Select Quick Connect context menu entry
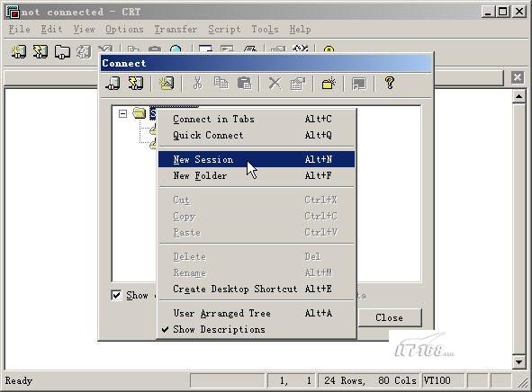This screenshot has width=532, height=392. pyautogui.click(x=257, y=135)
